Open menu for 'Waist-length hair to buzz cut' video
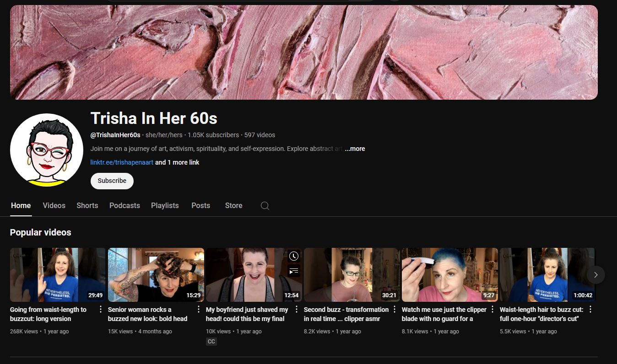617x364 pixels. point(590,310)
